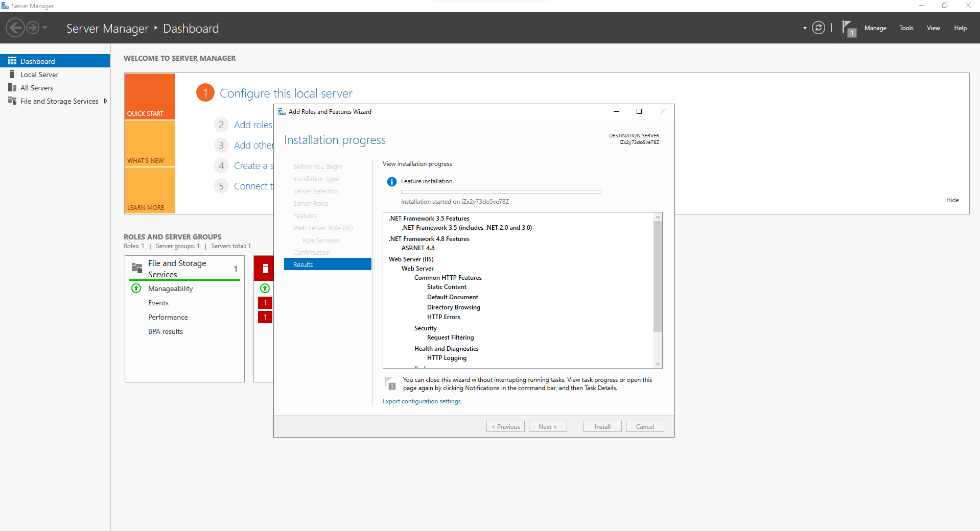Click Performance in File and Storage tile
The height and width of the screenshot is (531, 980).
click(x=168, y=317)
